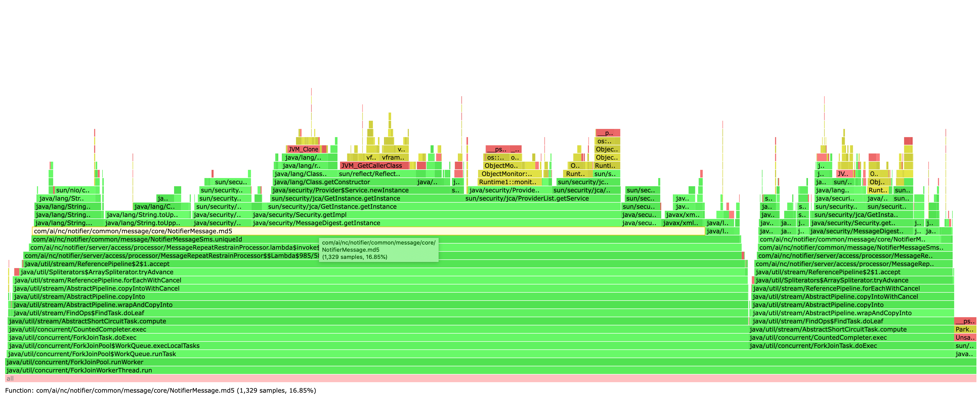Select sun/security/jca/ProviderList.getService frame
Screen dimensions: 980x397
(x=542, y=198)
